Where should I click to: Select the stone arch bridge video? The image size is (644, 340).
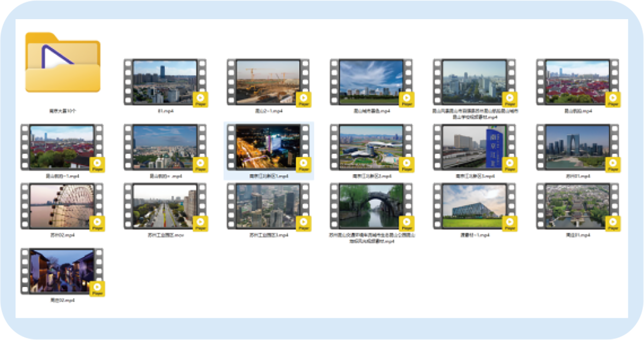point(371,206)
